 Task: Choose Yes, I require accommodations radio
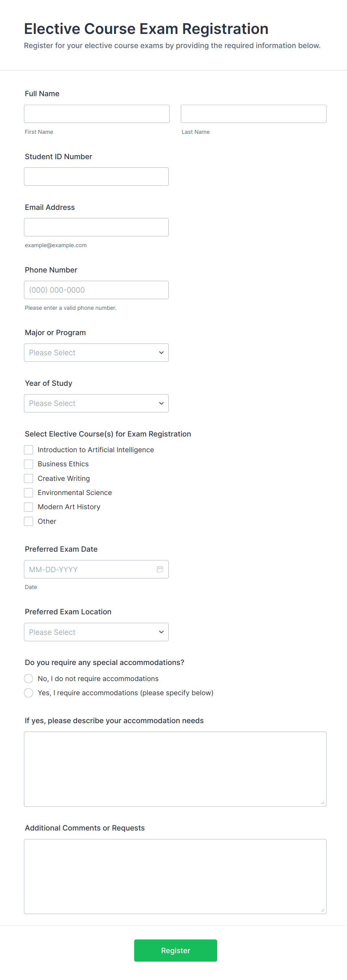29,693
